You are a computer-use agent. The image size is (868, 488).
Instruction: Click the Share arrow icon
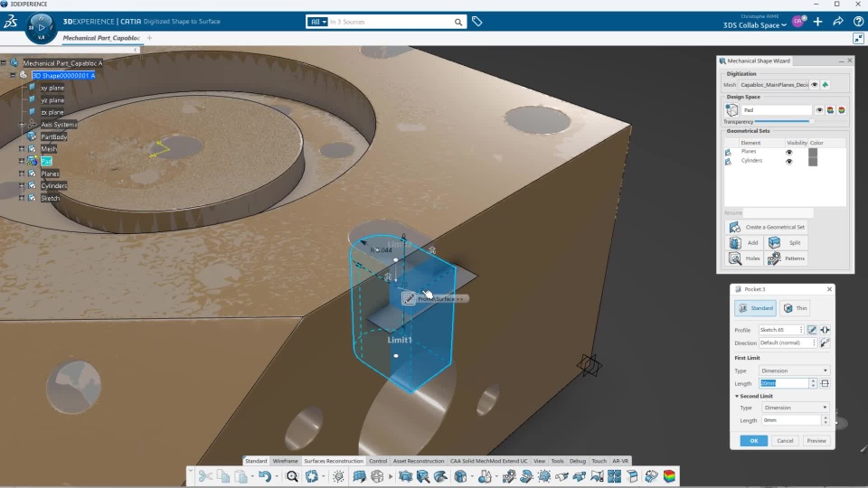pos(838,22)
